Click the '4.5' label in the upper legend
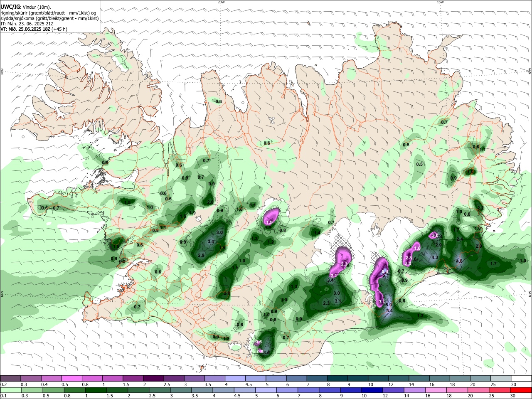Image resolution: width=532 pixels, height=399 pixels. tap(249, 384)
